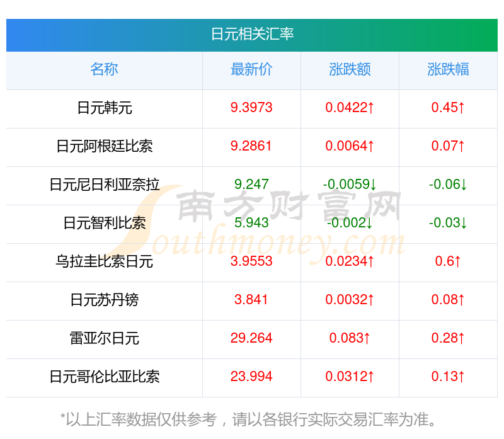This screenshot has height=439, width=504.
Task: Click the 日元哥伦比亚比索 row name
Action: [105, 377]
